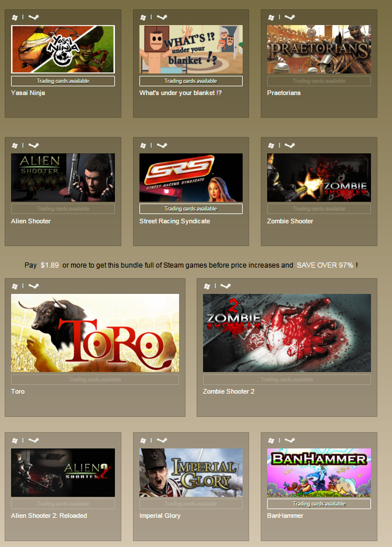The width and height of the screenshot is (392, 547).
Task: Open the first Zombie Shooter banner image
Action: click(319, 177)
